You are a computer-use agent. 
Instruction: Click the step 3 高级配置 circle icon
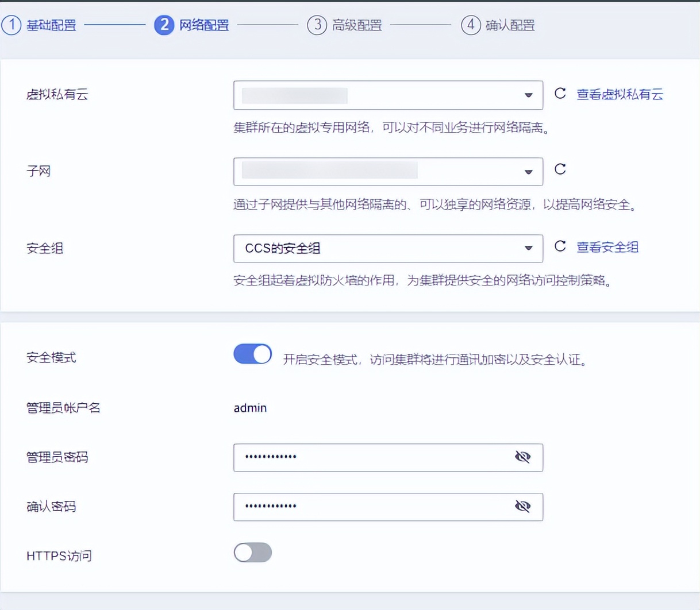point(318,25)
